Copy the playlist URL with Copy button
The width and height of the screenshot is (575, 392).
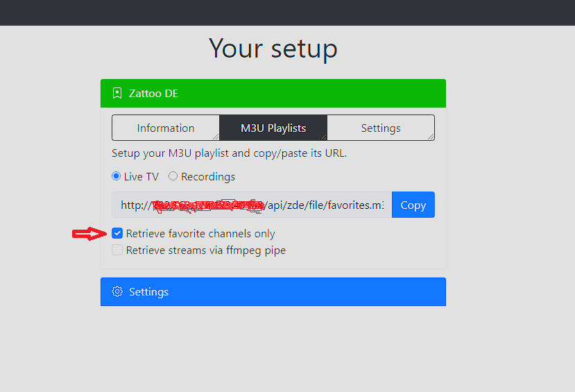[413, 205]
